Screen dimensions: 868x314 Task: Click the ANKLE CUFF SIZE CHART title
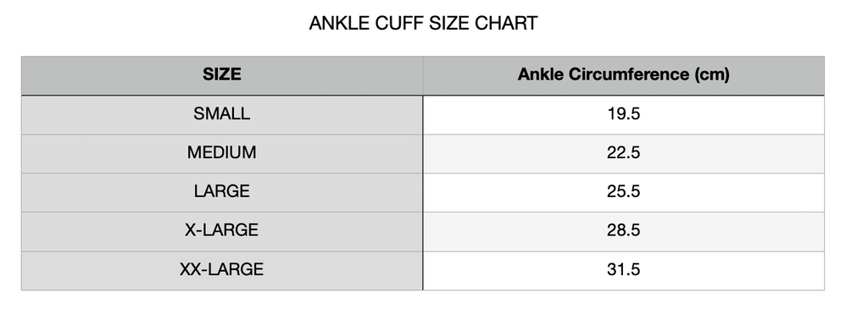click(x=423, y=23)
